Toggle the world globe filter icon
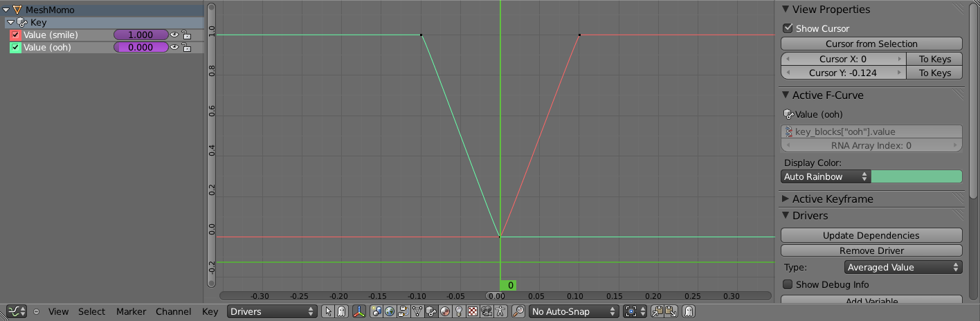The height and width of the screenshot is (321, 980). (x=390, y=311)
